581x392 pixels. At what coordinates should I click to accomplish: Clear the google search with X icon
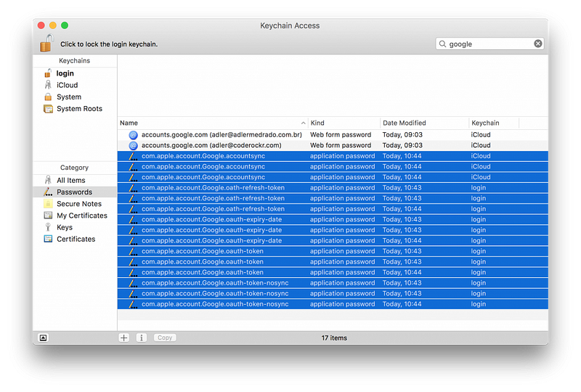pos(537,44)
